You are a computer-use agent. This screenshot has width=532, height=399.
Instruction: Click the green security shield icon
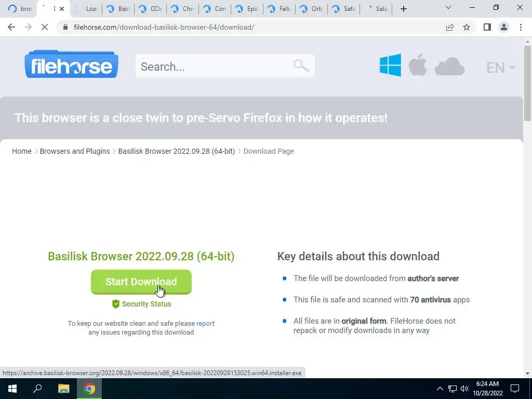116,304
